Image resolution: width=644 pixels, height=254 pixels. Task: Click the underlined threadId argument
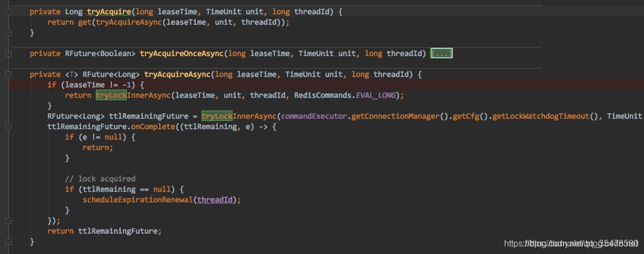click(215, 200)
